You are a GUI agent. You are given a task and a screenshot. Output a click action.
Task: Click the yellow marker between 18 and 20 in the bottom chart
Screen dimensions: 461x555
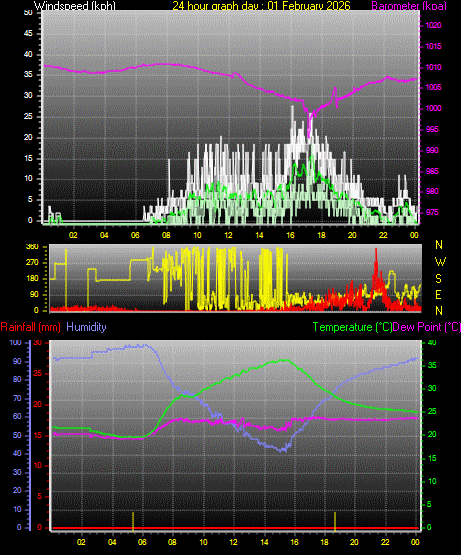point(335,521)
